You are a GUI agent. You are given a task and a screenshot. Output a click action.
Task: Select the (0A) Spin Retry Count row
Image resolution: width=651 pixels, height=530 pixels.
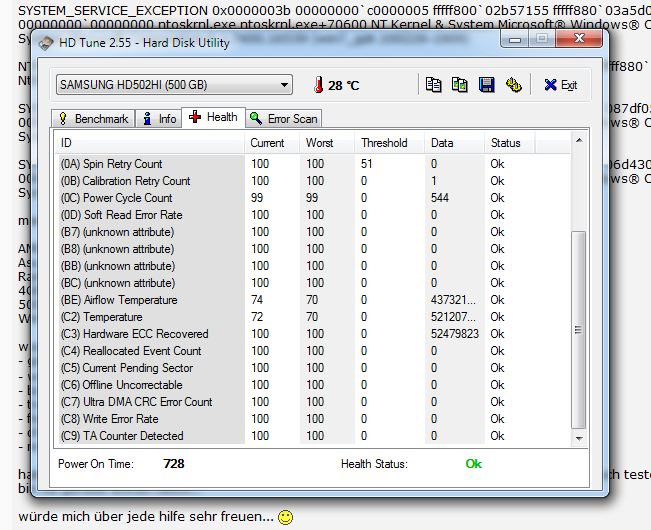pyautogui.click(x=313, y=164)
